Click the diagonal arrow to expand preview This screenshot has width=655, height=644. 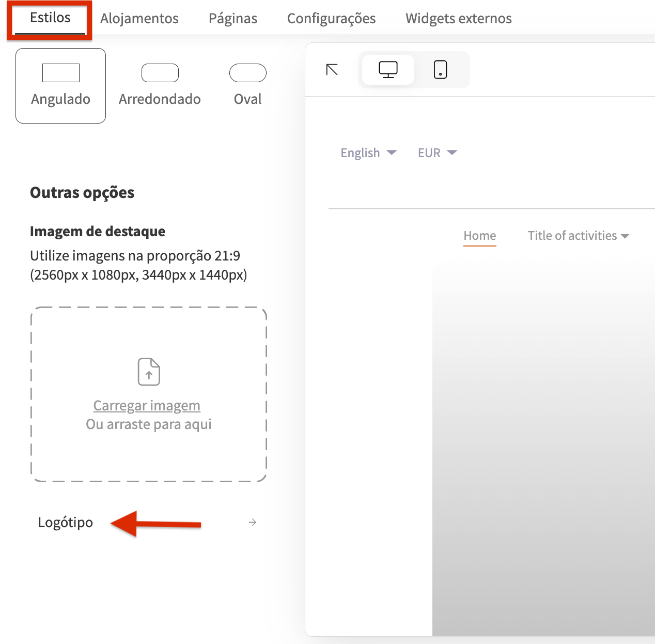331,70
